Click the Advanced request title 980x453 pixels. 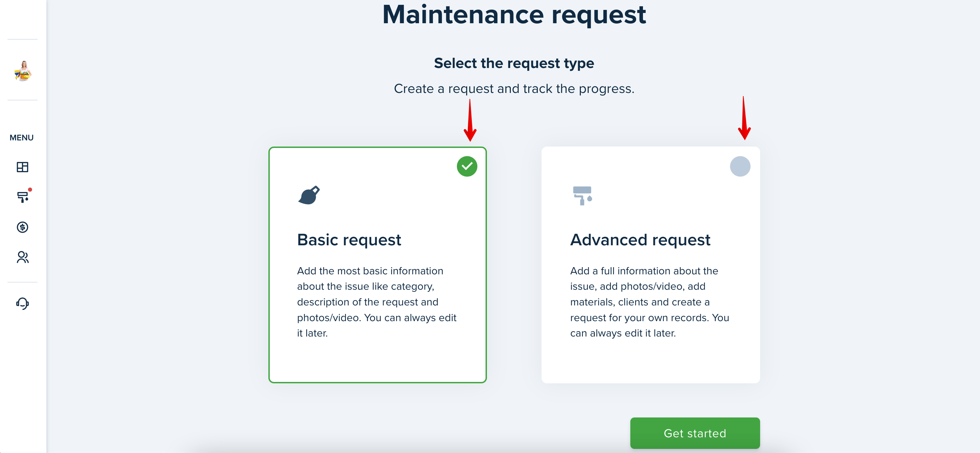[x=640, y=240]
